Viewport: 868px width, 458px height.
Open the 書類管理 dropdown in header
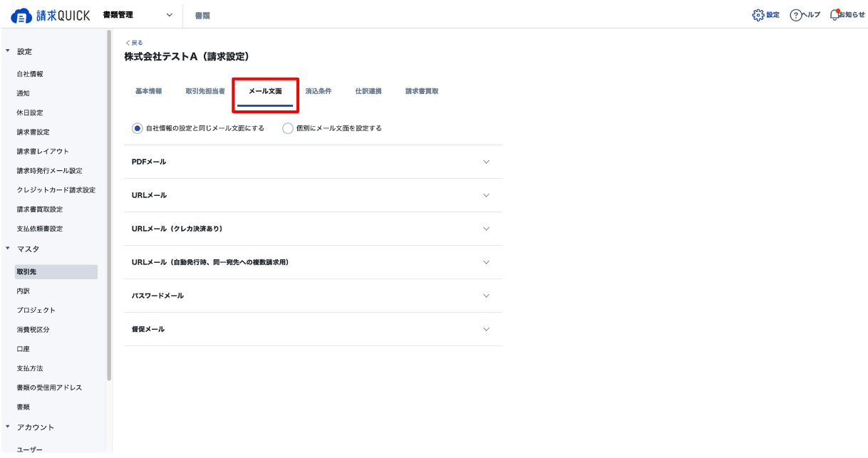click(x=169, y=15)
